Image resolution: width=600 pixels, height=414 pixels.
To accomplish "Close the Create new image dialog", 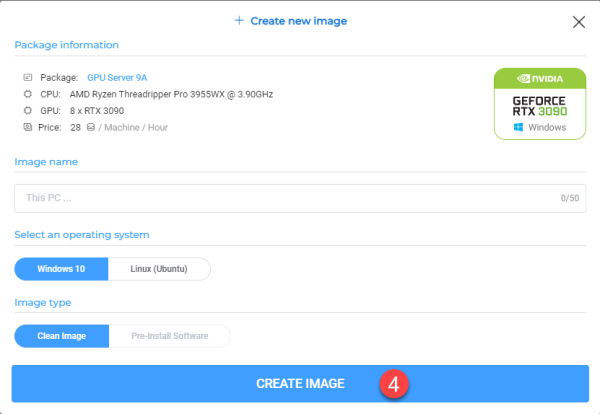I will [x=578, y=21].
